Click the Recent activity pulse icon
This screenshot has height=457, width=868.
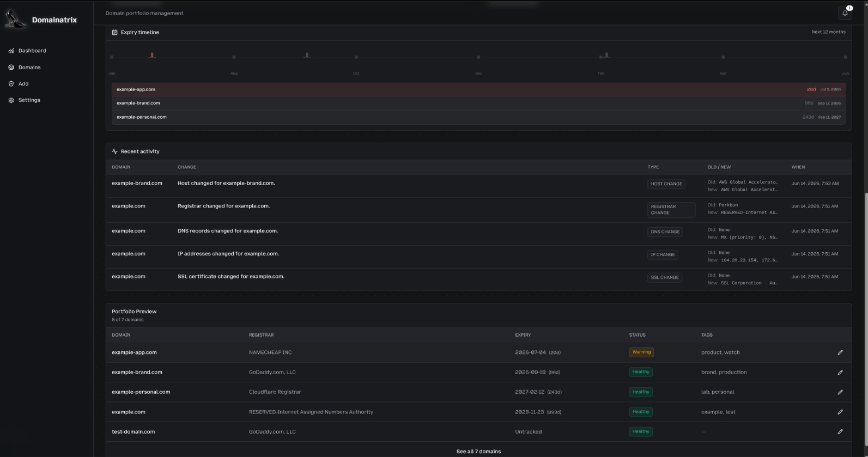(x=114, y=151)
